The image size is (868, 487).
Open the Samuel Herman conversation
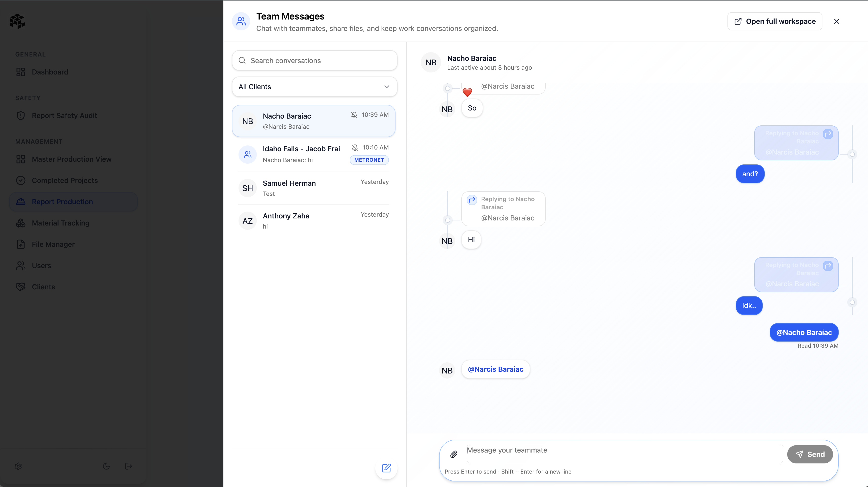[314, 188]
